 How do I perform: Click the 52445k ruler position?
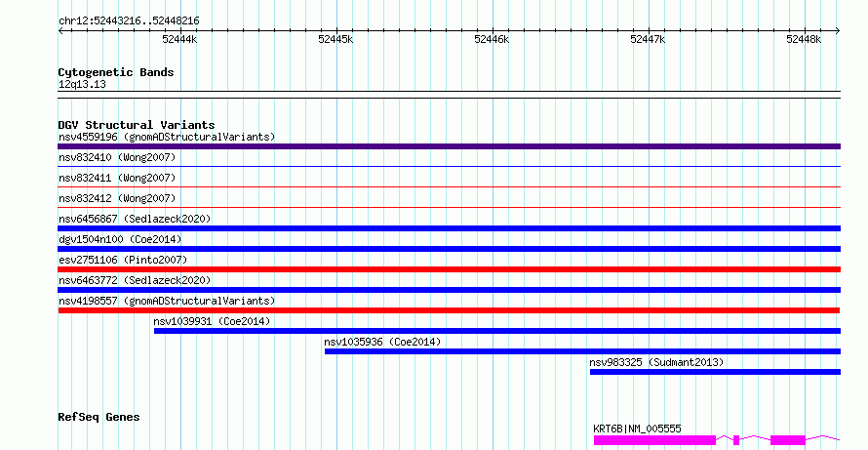click(335, 40)
